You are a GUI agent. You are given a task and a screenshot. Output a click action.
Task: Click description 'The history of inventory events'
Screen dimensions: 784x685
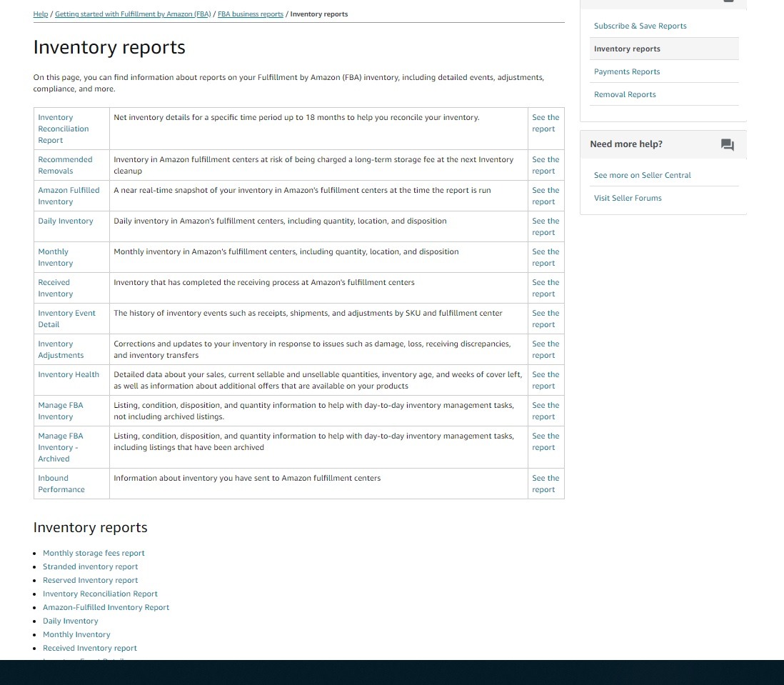click(308, 313)
